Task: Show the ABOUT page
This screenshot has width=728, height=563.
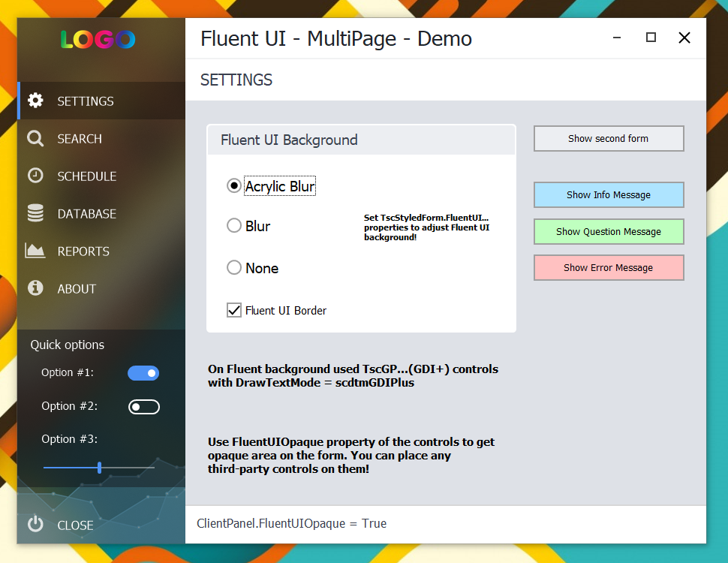Action: (101, 288)
